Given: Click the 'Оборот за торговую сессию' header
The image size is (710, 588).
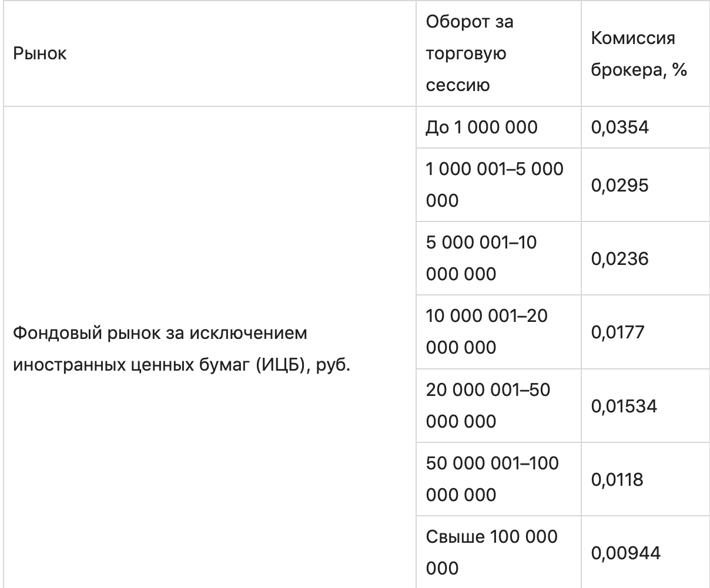Looking at the screenshot, I should tap(469, 54).
